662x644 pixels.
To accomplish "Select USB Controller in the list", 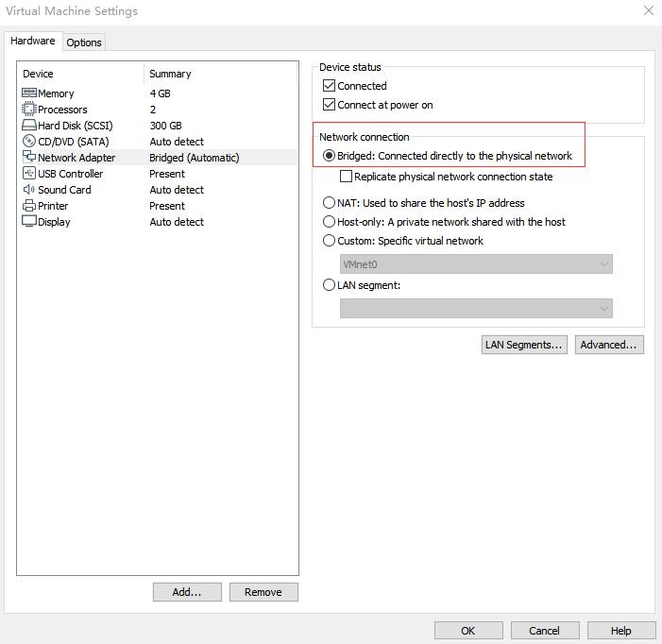I will coord(157,174).
